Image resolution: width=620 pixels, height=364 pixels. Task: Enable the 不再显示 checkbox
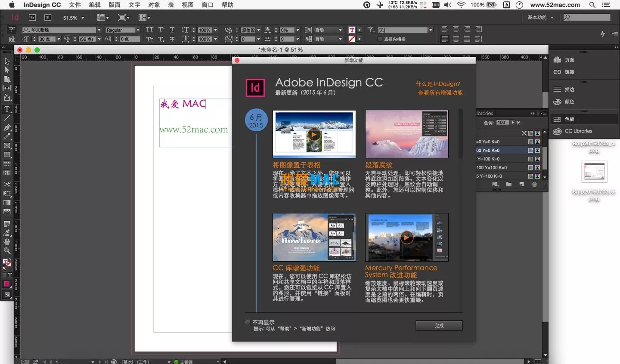coord(248,322)
